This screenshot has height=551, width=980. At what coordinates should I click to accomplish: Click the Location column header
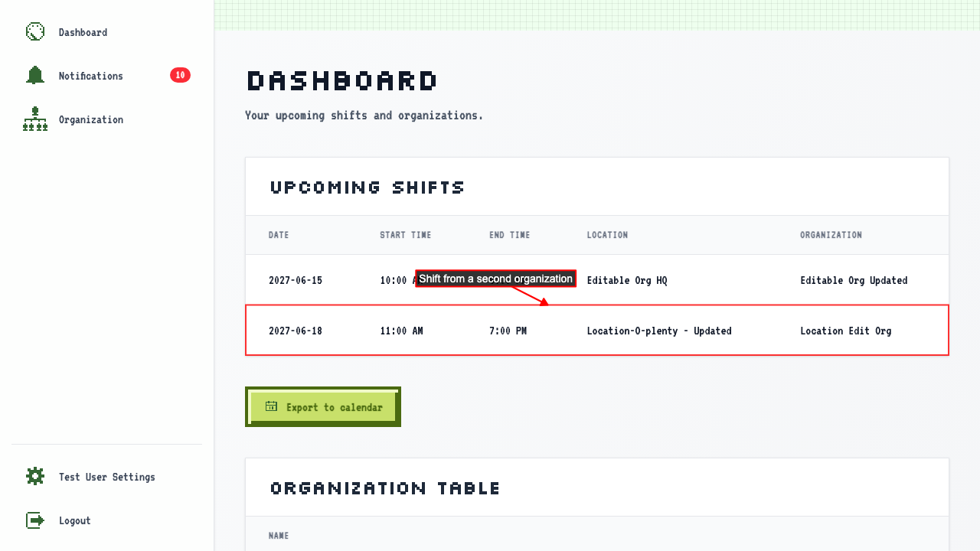click(607, 235)
